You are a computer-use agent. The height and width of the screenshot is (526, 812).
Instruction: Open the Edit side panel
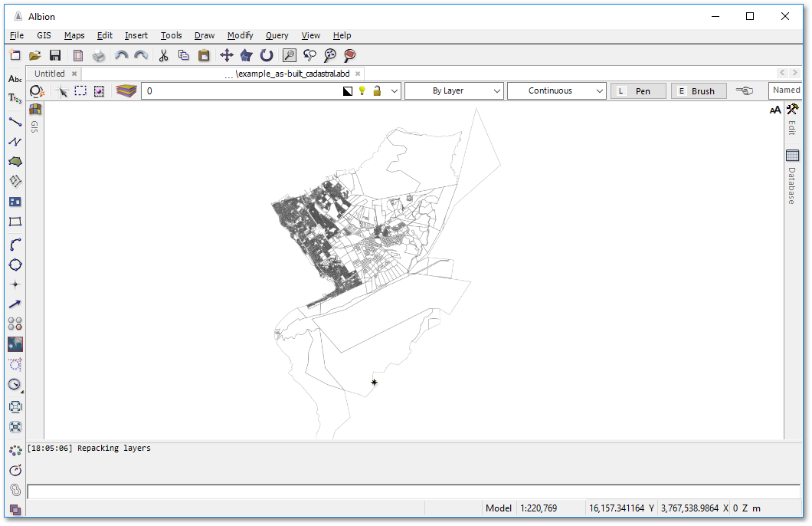792,120
